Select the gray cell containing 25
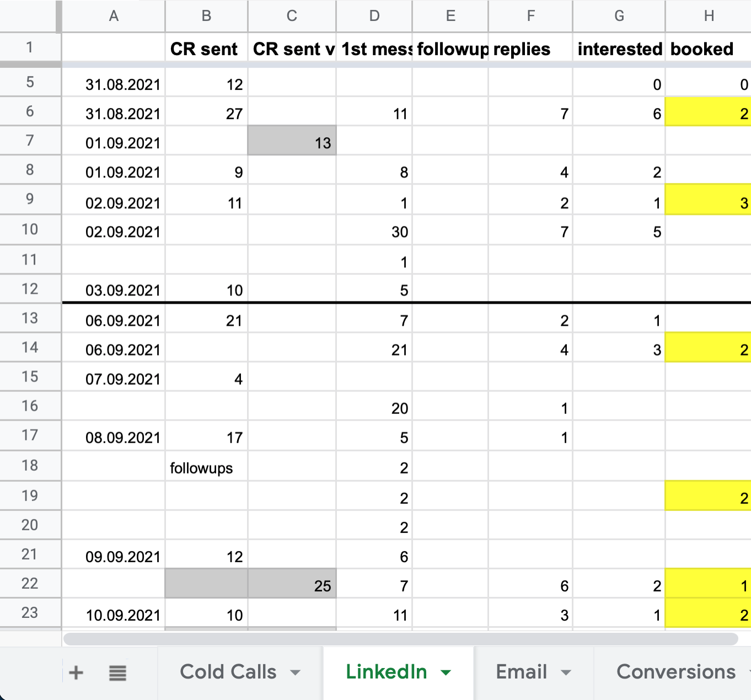The width and height of the screenshot is (751, 700). 292,585
